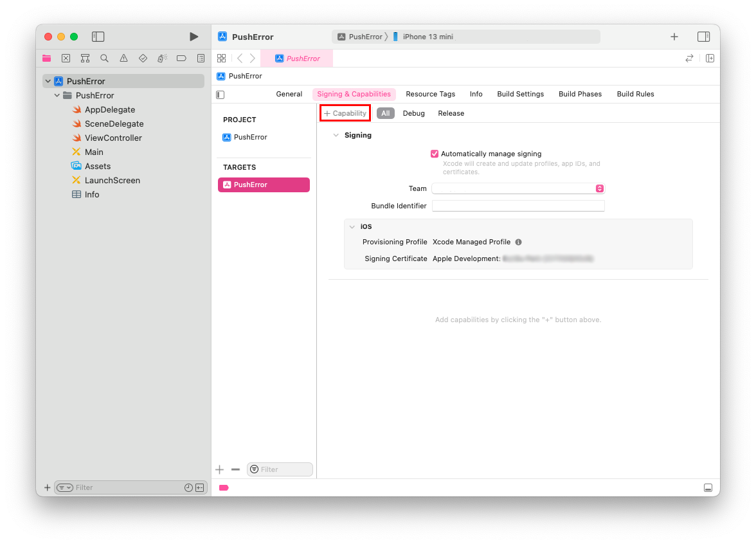Viewport: 756px width, 544px height.
Task: Click the editor options swap arrows icon
Action: (x=689, y=59)
